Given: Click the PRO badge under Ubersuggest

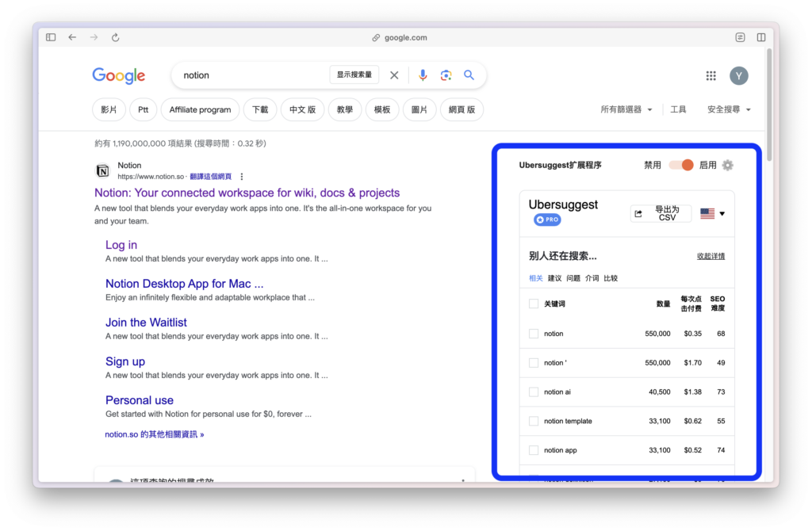Looking at the screenshot, I should 547,220.
